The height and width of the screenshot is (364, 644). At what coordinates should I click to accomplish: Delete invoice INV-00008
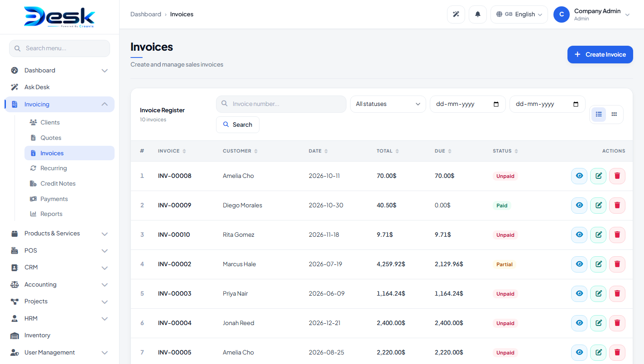(x=617, y=176)
